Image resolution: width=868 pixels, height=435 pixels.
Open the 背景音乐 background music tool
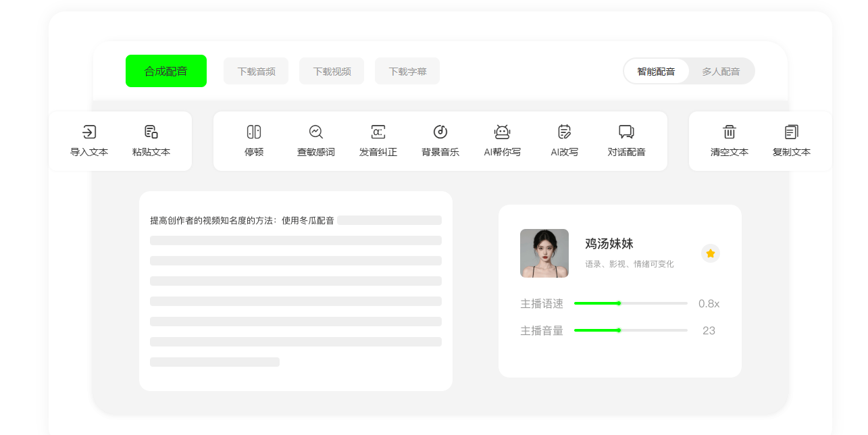[440, 132]
